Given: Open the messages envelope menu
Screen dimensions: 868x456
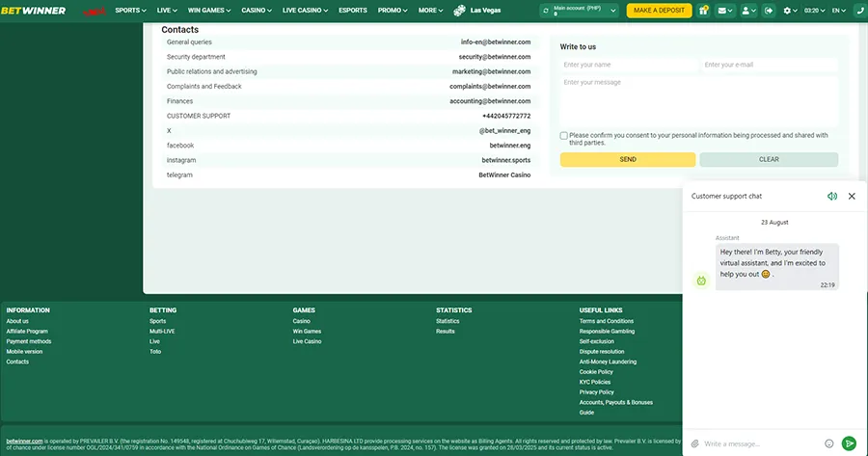Looking at the screenshot, I should click(725, 11).
